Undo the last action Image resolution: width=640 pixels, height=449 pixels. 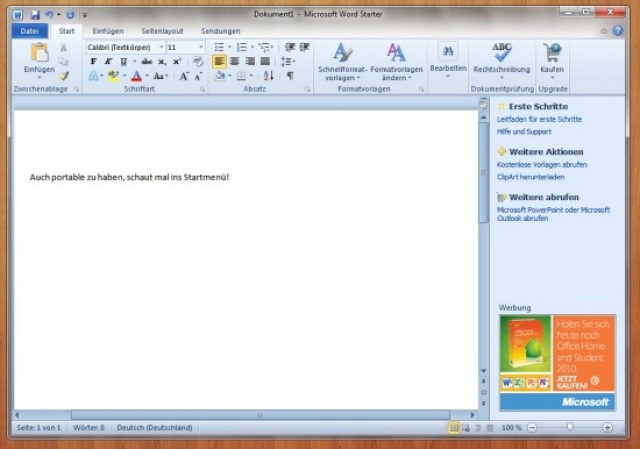click(x=49, y=15)
